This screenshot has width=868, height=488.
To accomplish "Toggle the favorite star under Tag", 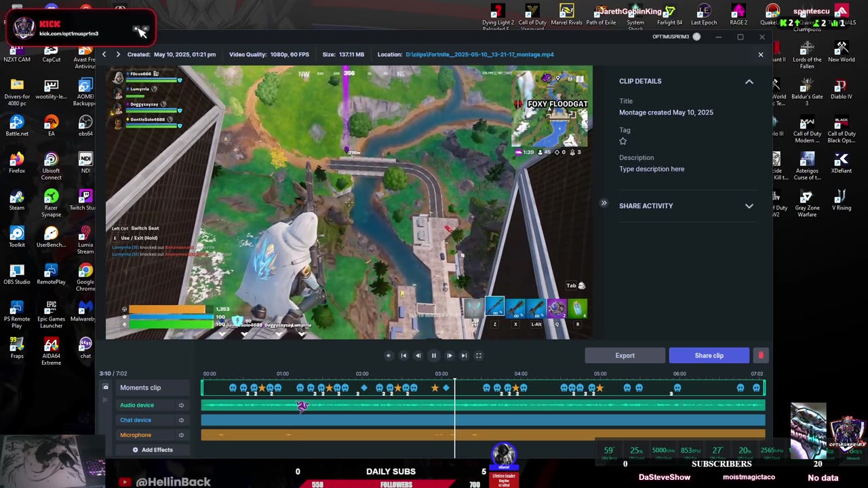I will [x=623, y=141].
